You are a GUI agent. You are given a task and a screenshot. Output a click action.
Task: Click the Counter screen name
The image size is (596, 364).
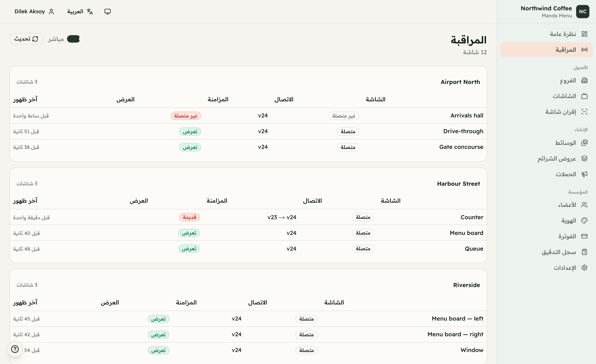coord(472,217)
